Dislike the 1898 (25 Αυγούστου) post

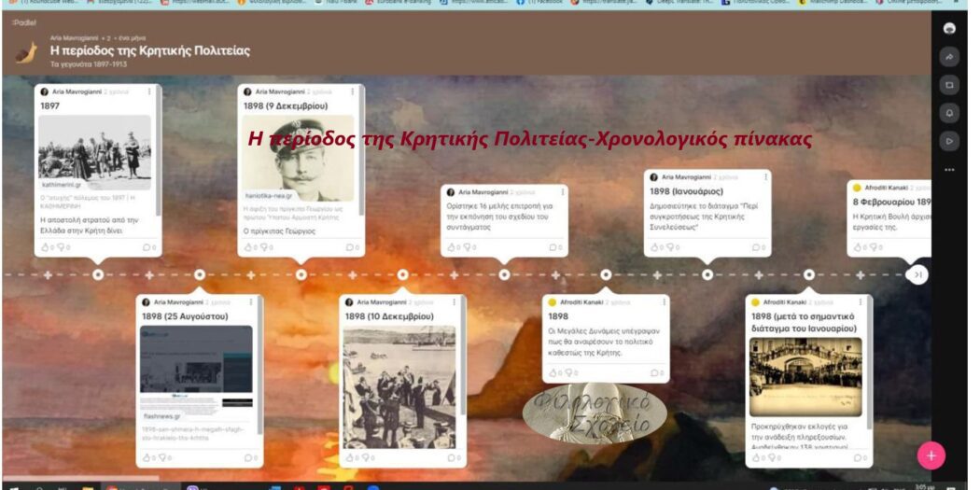click(161, 457)
